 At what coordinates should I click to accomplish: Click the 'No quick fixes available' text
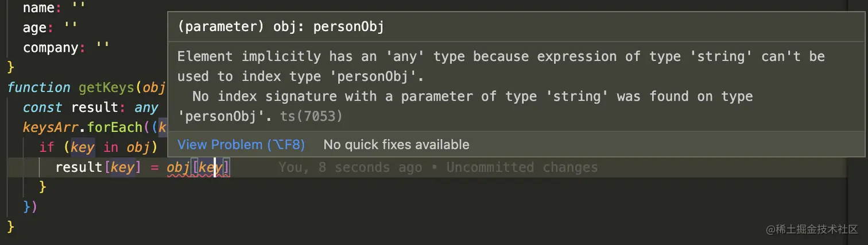[x=396, y=145]
